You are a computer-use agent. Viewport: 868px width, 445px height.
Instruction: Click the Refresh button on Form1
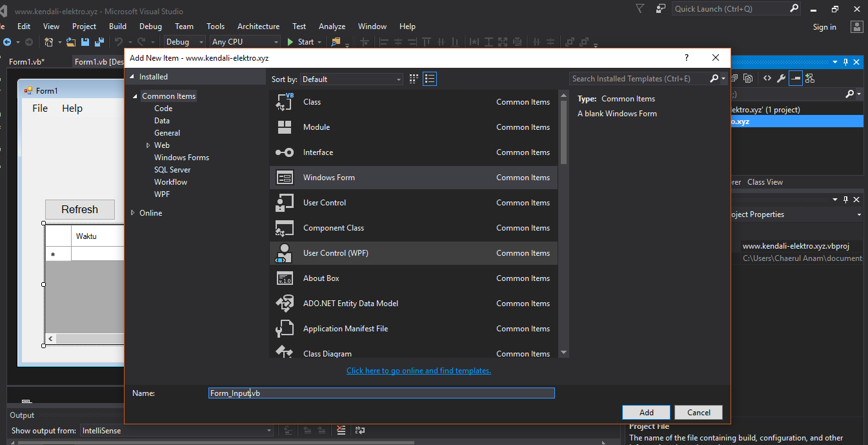point(80,209)
